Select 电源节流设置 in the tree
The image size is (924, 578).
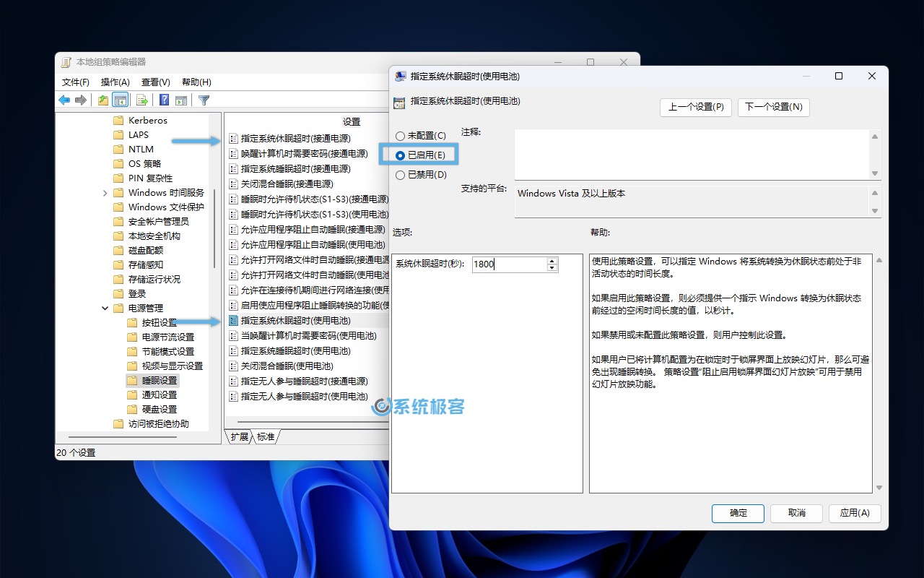point(167,337)
